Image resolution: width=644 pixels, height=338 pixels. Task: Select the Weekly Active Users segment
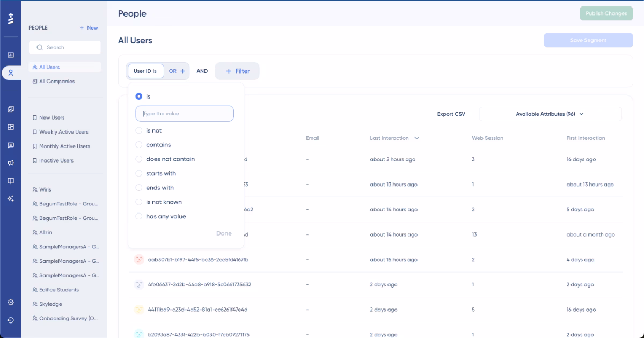pyautogui.click(x=65, y=132)
